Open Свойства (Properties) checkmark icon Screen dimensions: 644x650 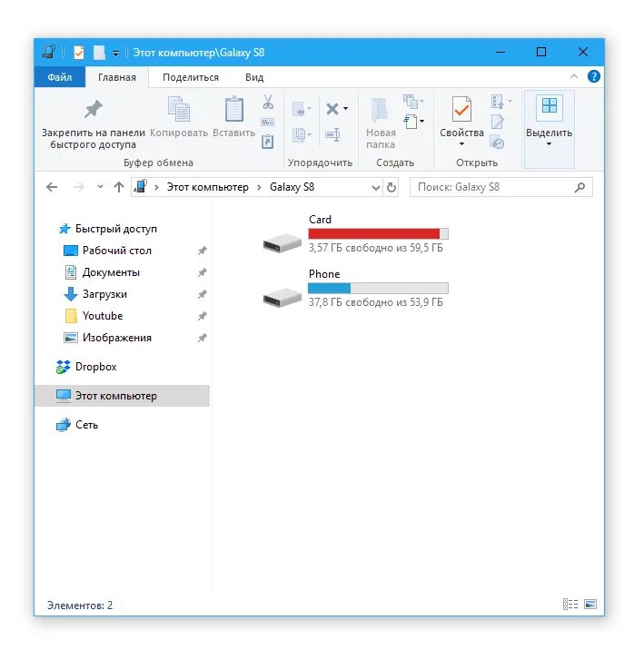pos(461,109)
